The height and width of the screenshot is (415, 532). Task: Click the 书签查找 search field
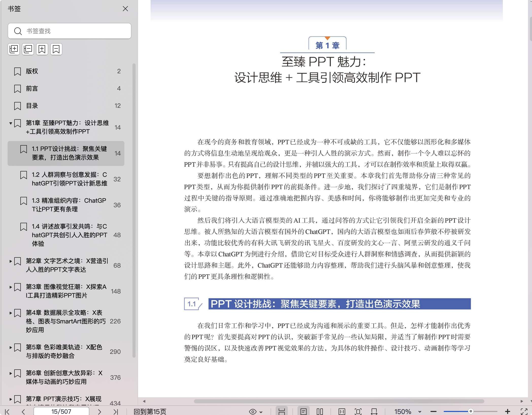pyautogui.click(x=69, y=31)
